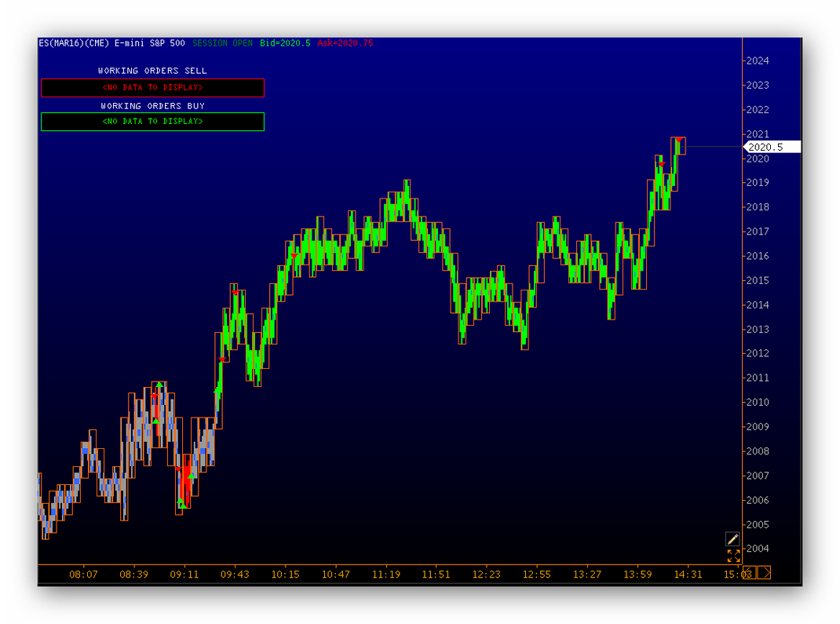Click the Ask=2020.75 quote
The width and height of the screenshot is (840, 624).
pos(345,43)
